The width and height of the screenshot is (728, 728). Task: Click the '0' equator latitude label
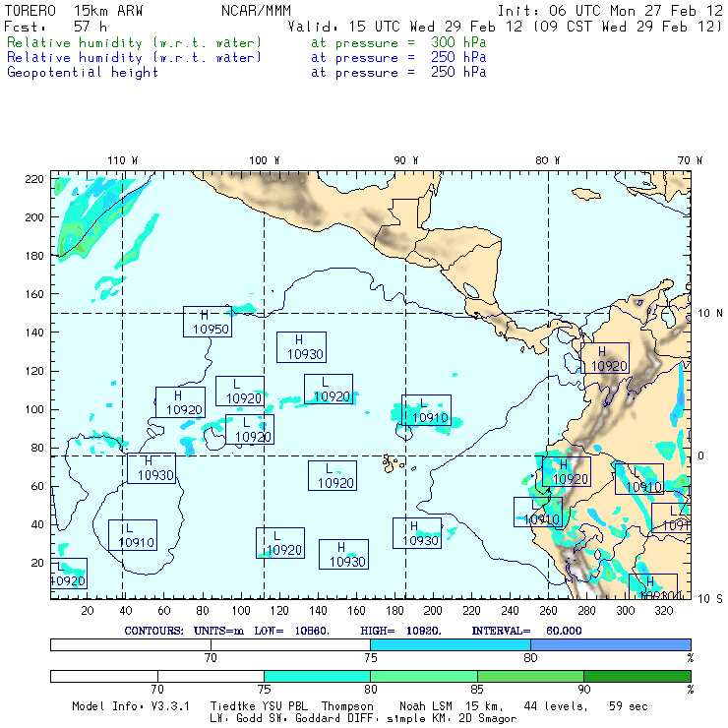tap(700, 455)
